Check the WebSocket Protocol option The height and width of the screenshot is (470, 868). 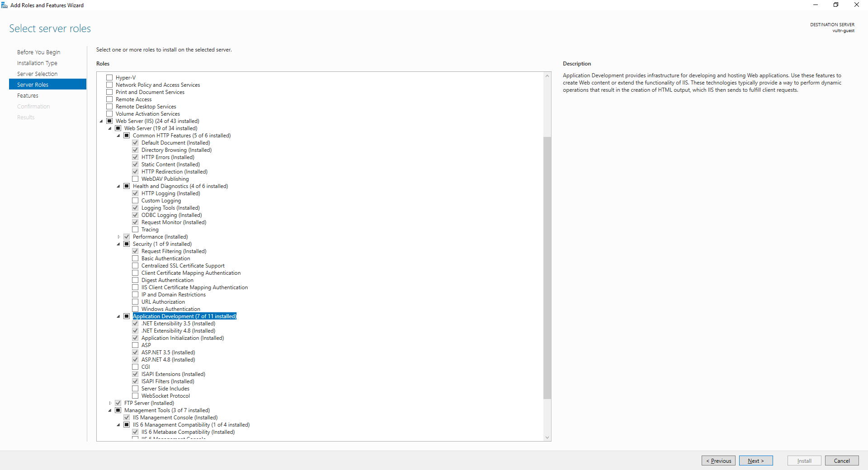[135, 395]
